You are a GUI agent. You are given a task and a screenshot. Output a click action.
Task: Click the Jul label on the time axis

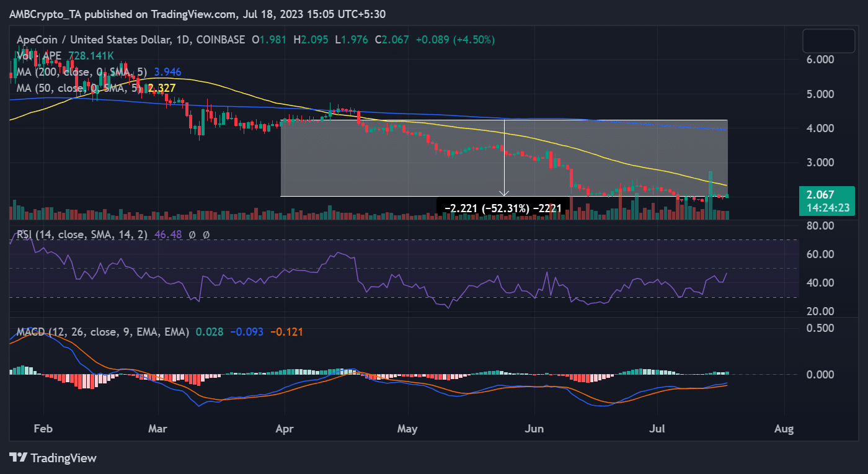pos(658,429)
